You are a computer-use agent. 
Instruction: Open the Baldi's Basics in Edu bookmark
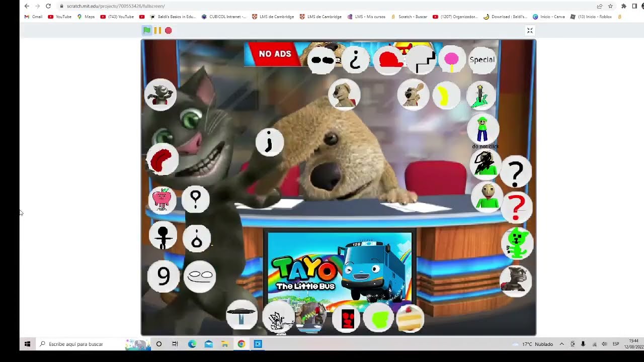(x=173, y=17)
